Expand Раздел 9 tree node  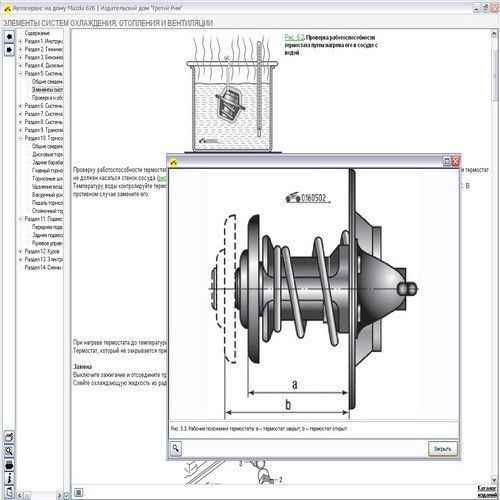tap(21, 130)
